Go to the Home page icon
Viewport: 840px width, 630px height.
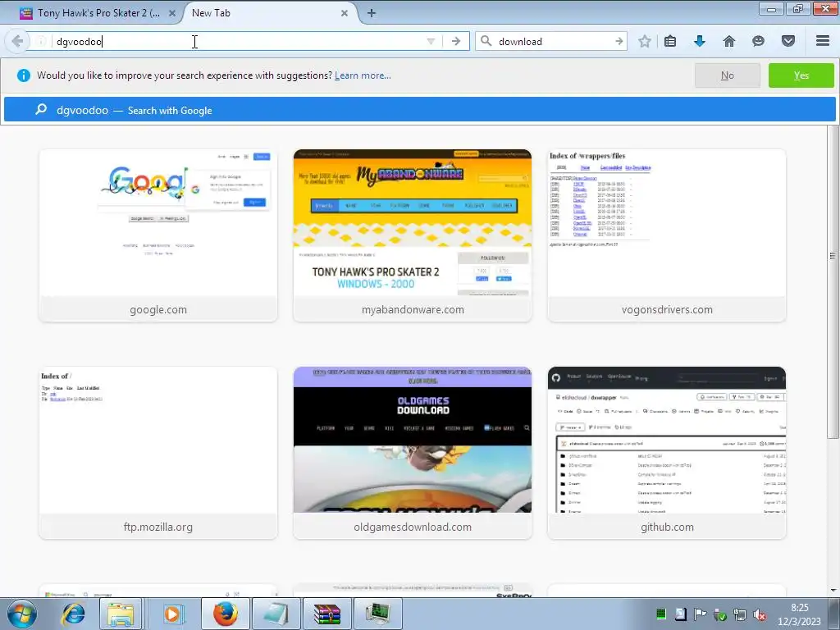click(x=729, y=41)
